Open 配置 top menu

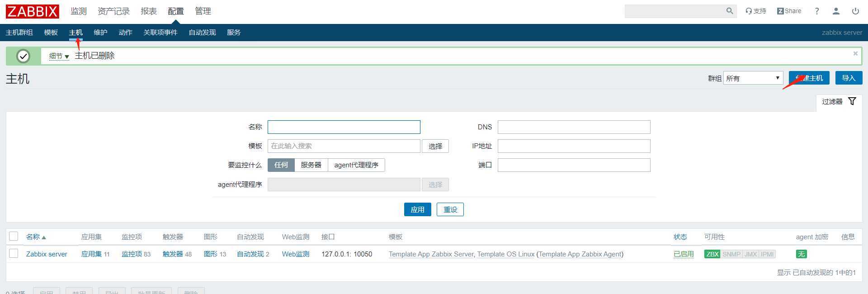coord(176,11)
